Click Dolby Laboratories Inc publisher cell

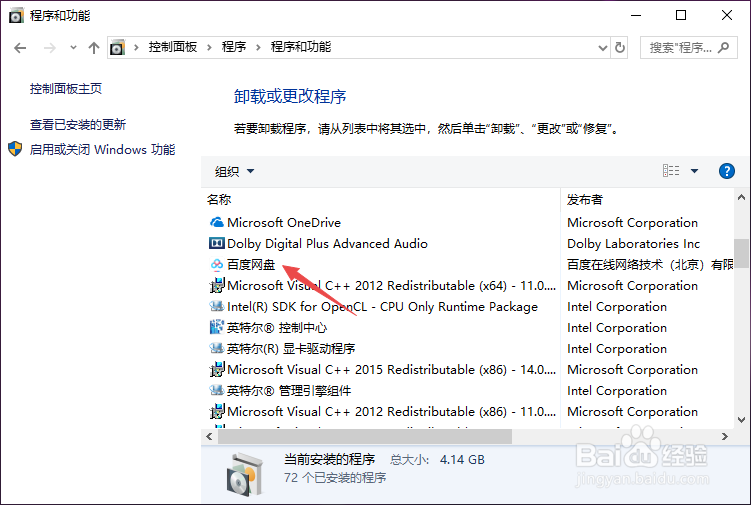(x=633, y=243)
